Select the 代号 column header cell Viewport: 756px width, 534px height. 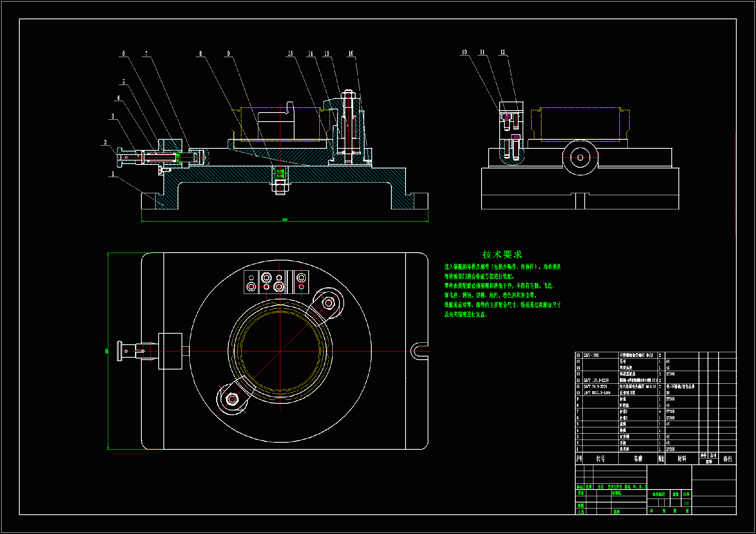tap(600, 458)
